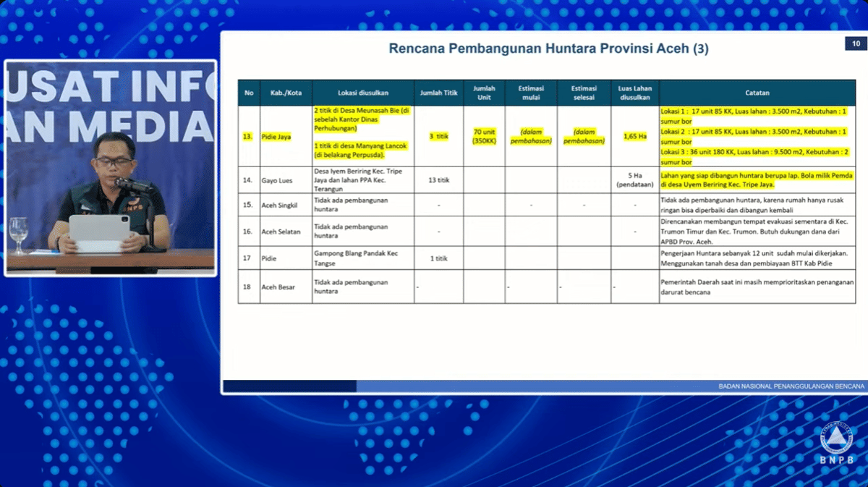Viewport: 868px width, 487px height.
Task: Click the Luas Lahan diusulkan header
Action: click(634, 93)
